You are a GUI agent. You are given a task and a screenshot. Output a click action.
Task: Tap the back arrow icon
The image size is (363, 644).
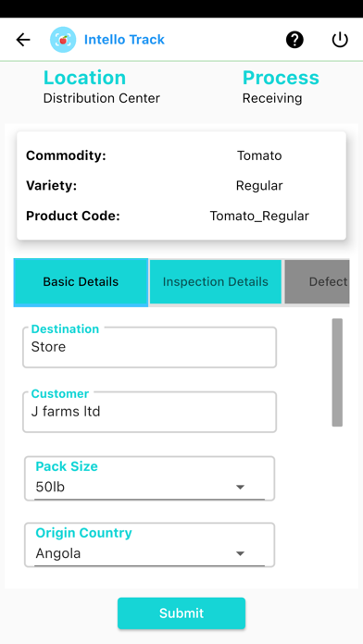click(23, 40)
